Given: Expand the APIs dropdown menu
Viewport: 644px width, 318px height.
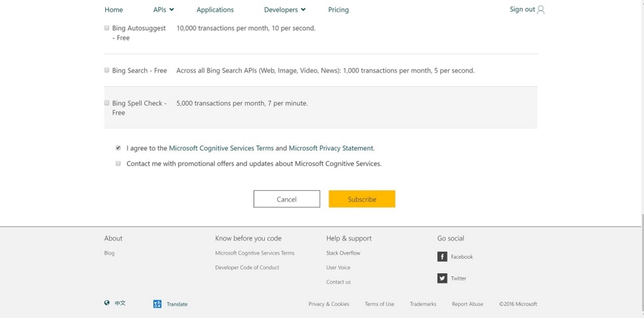Looking at the screenshot, I should pos(164,9).
